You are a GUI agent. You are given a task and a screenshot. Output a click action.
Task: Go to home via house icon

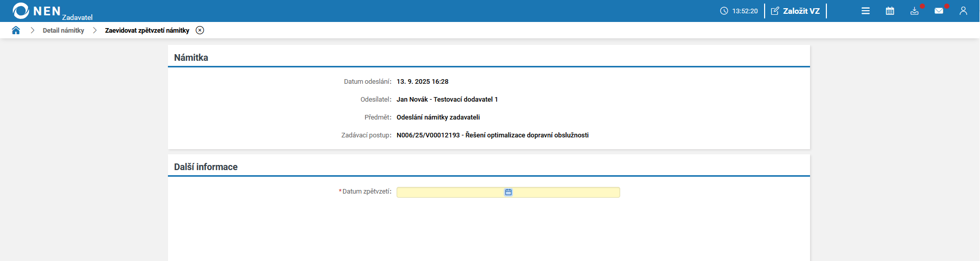[16, 30]
